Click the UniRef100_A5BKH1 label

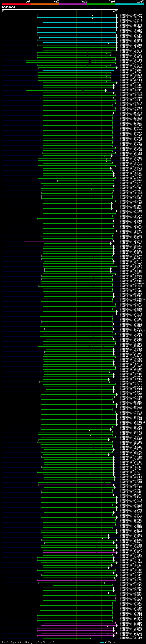tap(131, 271)
